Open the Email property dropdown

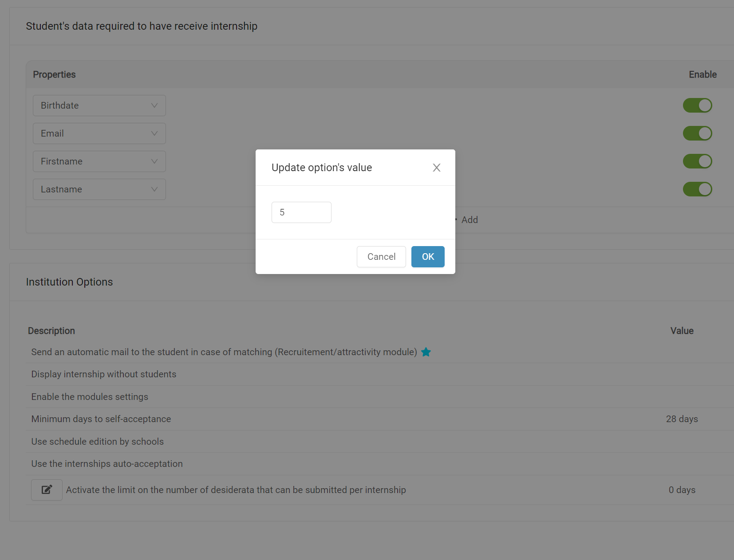click(x=99, y=133)
